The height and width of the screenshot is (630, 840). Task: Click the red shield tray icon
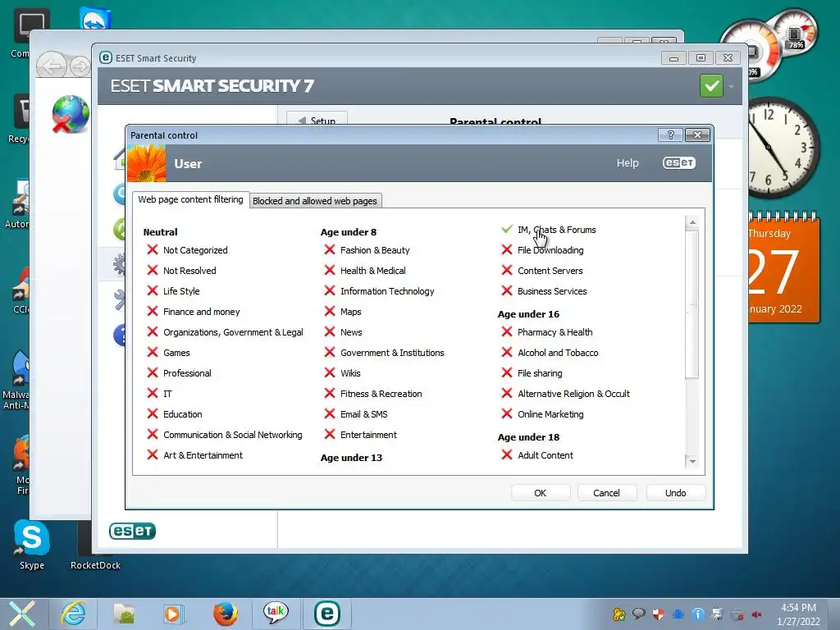click(x=659, y=614)
